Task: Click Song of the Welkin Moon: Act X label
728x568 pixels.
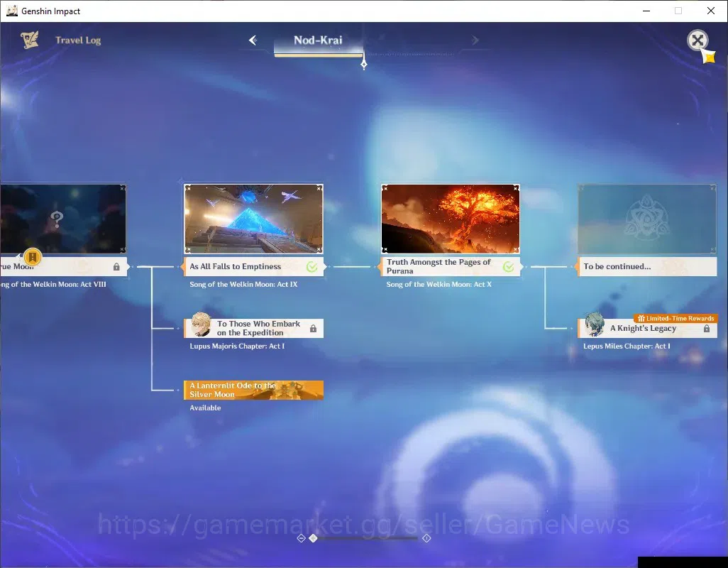Action: pyautogui.click(x=439, y=284)
